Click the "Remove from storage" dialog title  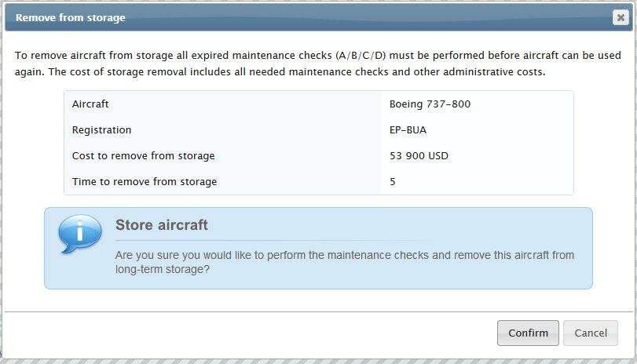[x=71, y=17]
